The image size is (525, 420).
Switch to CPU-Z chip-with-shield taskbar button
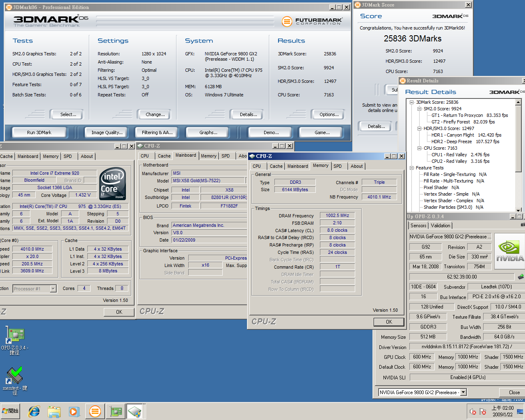135,411
